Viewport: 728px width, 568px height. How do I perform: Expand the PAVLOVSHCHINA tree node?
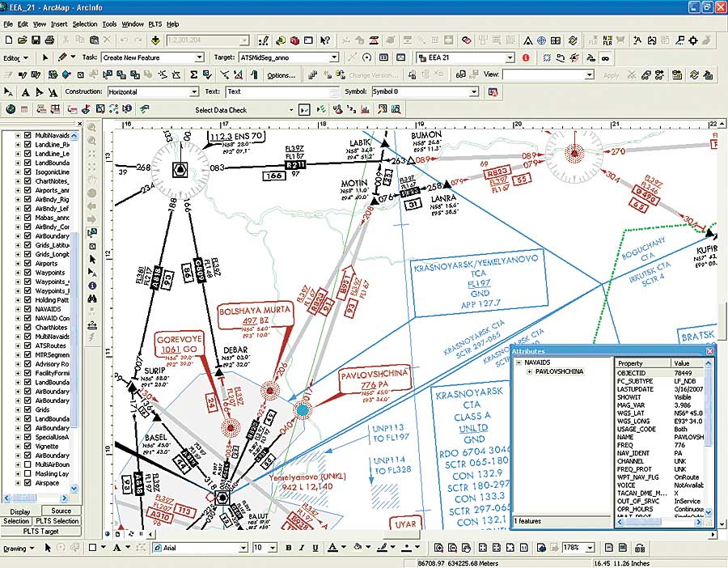coord(528,371)
